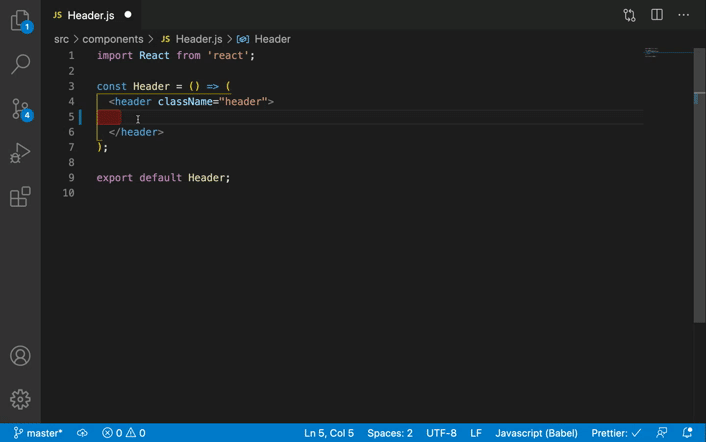This screenshot has width=706, height=442.
Task: Open the Run and Debug view
Action: pyautogui.click(x=20, y=153)
